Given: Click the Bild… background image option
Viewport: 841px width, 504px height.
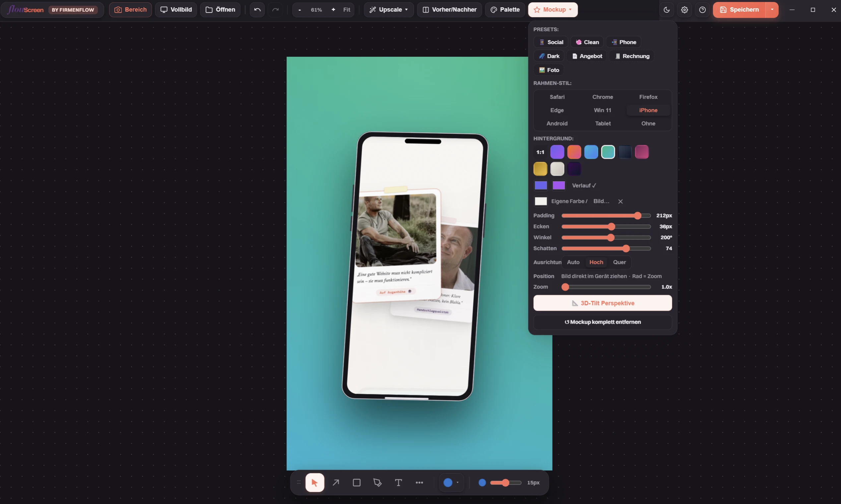Looking at the screenshot, I should (601, 201).
